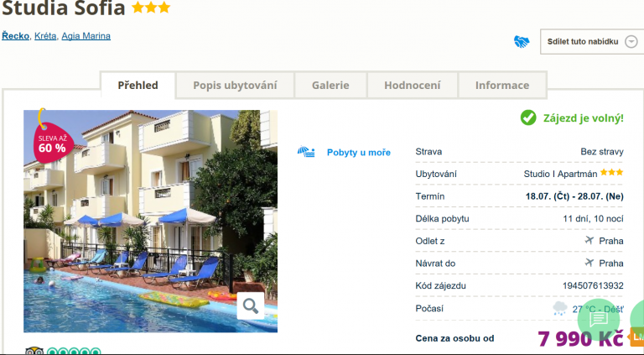
Task: Open the Kréta location link
Action: pyautogui.click(x=45, y=36)
